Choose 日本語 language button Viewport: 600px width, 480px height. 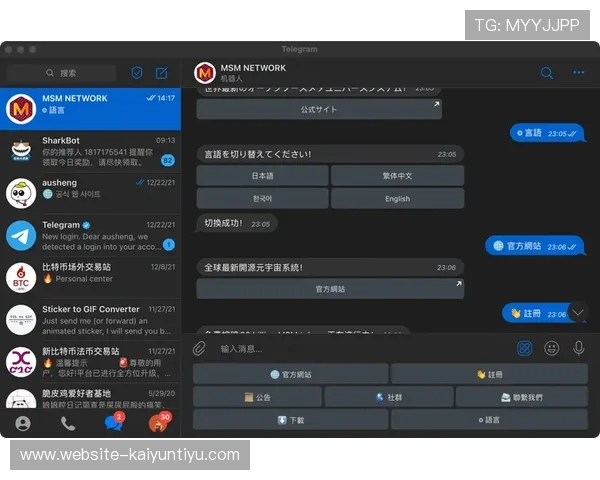(262, 176)
